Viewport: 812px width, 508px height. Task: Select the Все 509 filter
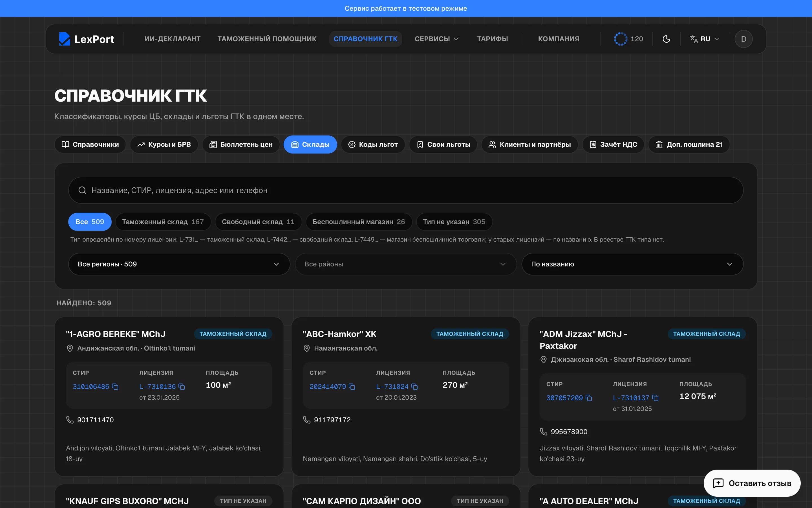click(x=90, y=222)
